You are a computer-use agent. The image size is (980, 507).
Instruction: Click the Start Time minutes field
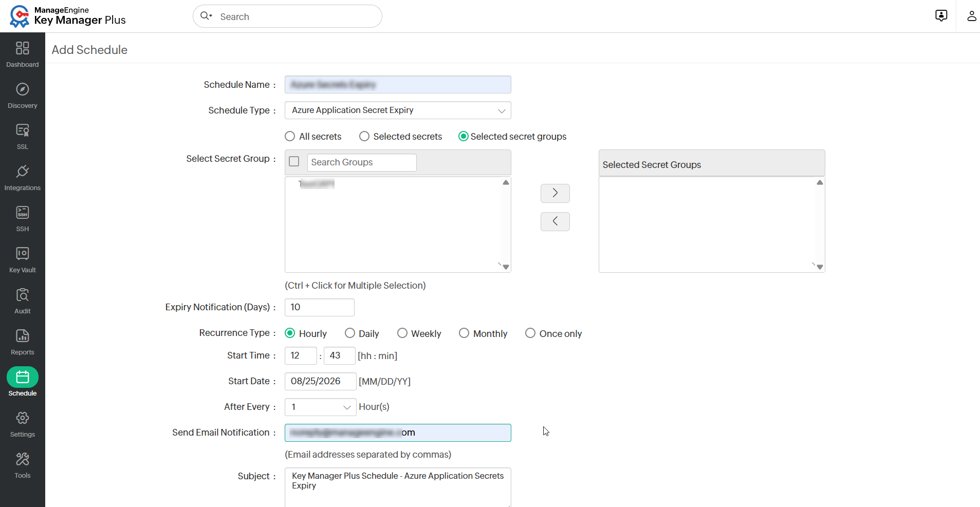pyautogui.click(x=339, y=355)
